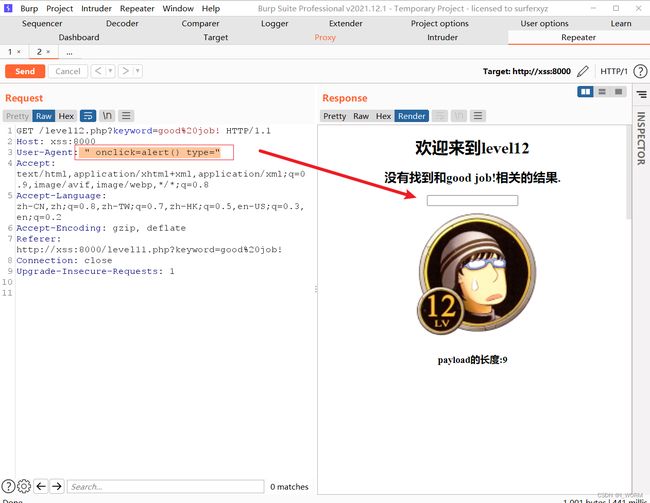Select combined tabbed layout icon
This screenshot has height=503, width=650.
pos(618,92)
